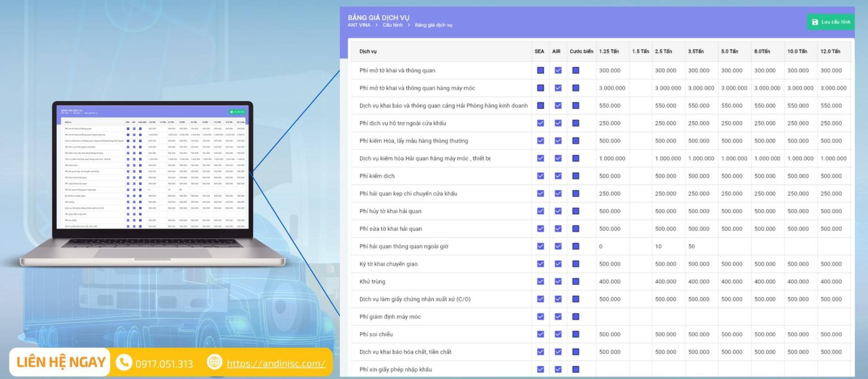Click the 12.0 Tấn column header
The image size is (868, 379).
pos(830,52)
